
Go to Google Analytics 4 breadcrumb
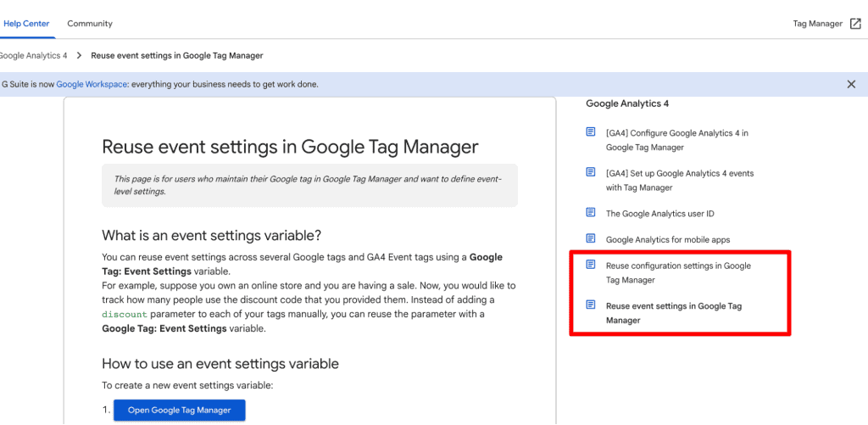[x=34, y=55]
